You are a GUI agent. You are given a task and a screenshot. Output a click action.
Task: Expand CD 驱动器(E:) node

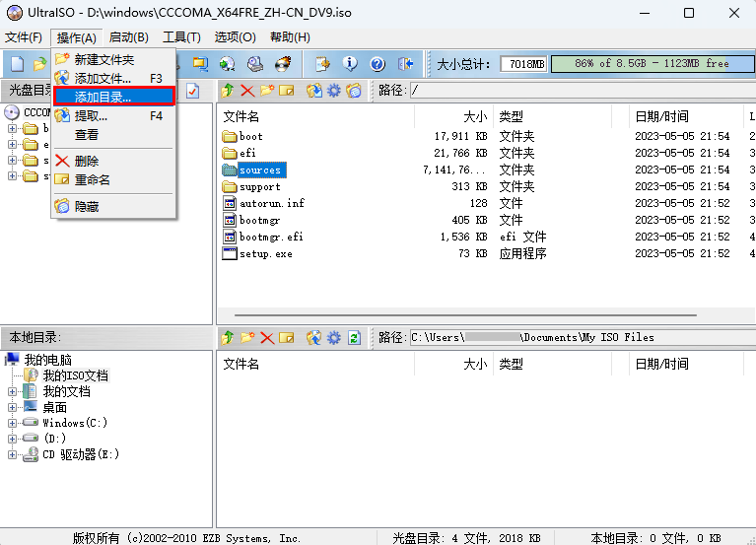12,454
